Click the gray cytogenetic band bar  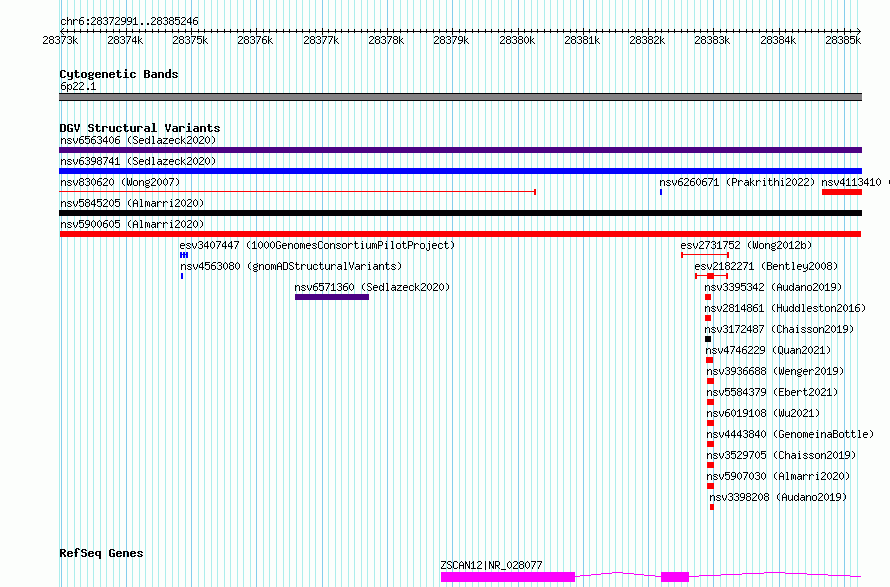point(460,97)
